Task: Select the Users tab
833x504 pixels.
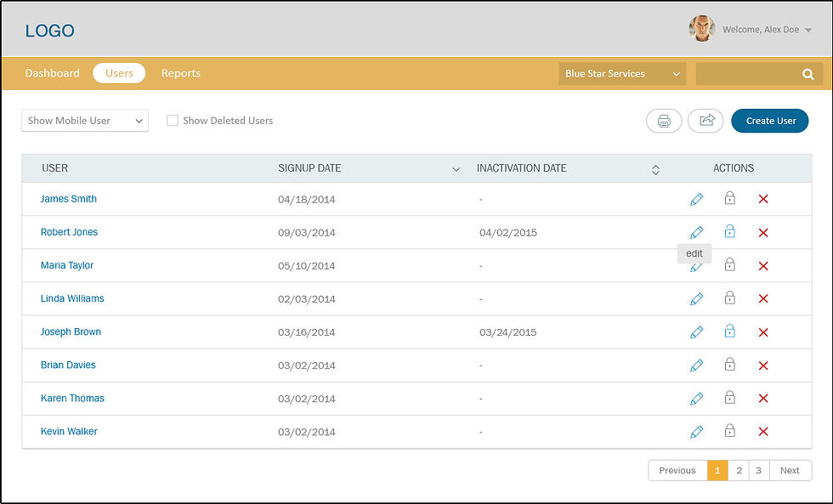Action: coord(119,73)
